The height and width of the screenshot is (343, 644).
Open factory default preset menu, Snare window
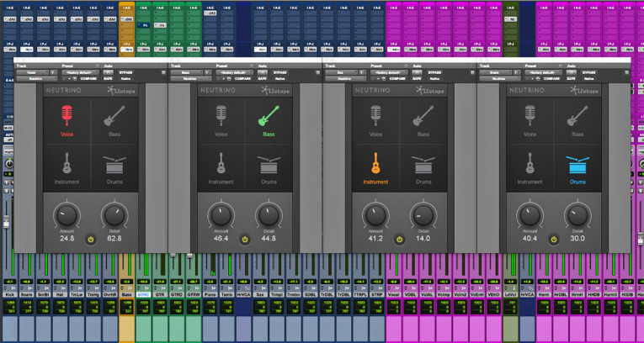point(544,72)
